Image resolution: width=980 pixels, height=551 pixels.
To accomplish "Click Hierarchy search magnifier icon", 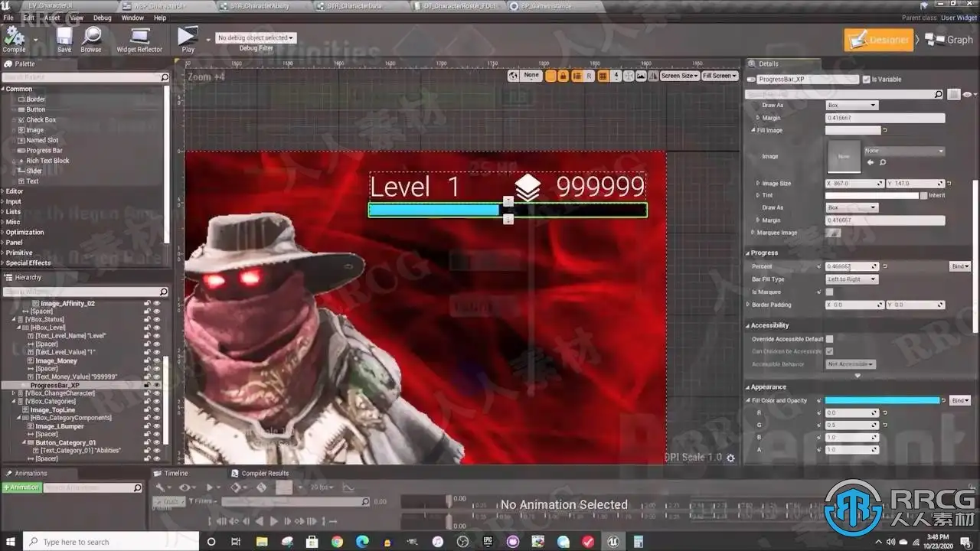I will pos(163,292).
